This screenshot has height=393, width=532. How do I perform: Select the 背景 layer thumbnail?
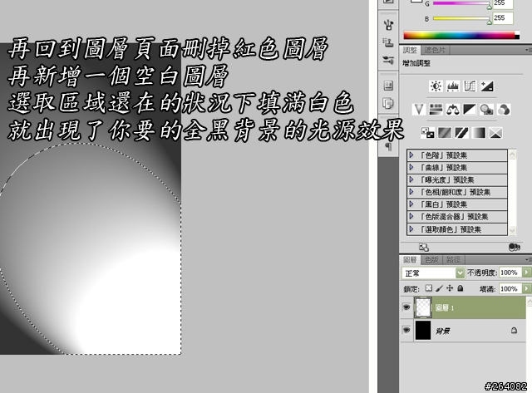tap(423, 330)
